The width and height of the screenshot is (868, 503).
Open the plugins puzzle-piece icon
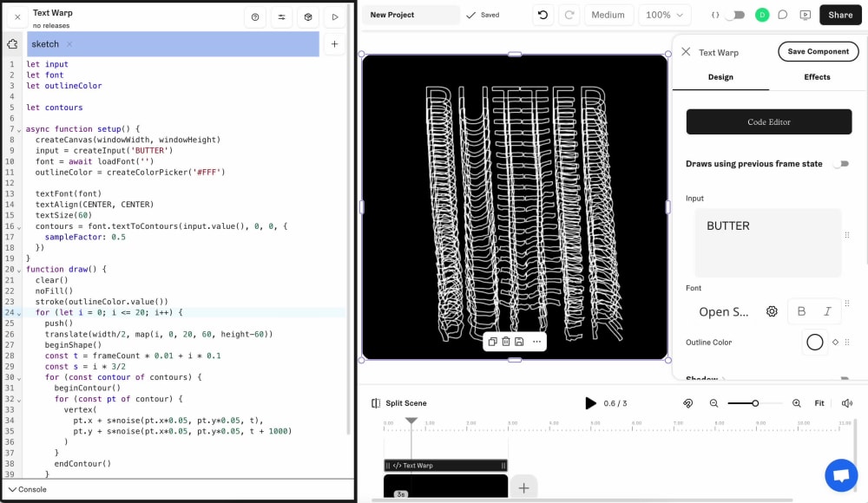[x=12, y=44]
